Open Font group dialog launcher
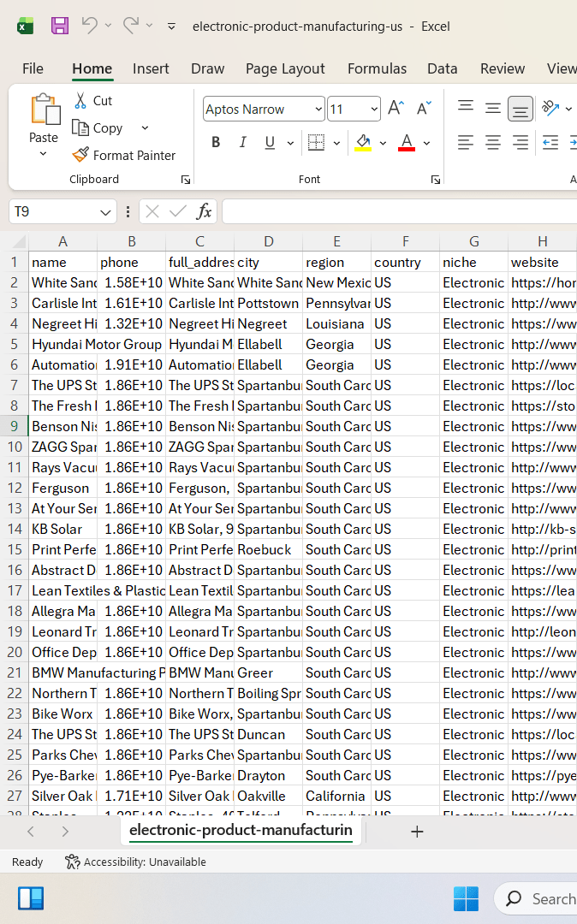The width and height of the screenshot is (577, 924). [436, 180]
